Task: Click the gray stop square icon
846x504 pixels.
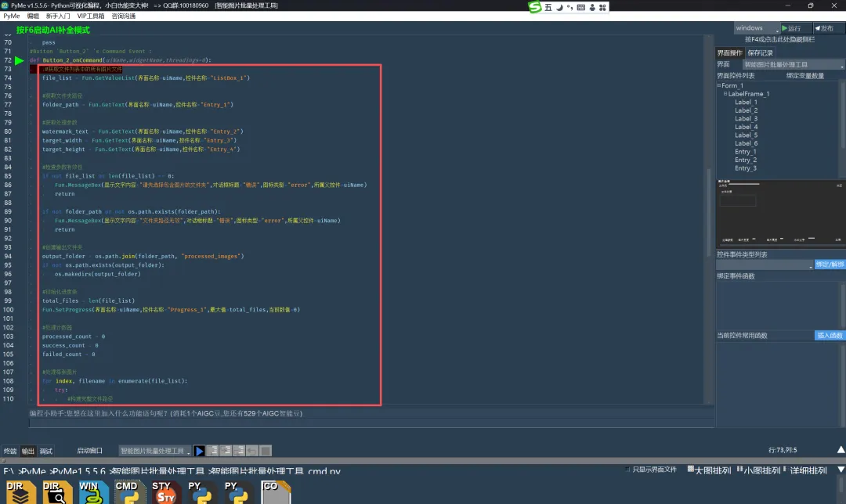Action: pyautogui.click(x=266, y=451)
